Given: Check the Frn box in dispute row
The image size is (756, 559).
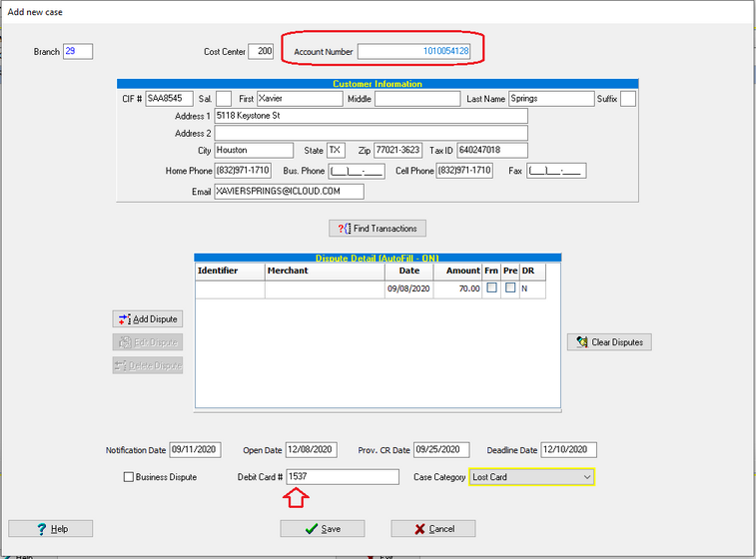Looking at the screenshot, I should point(491,288).
